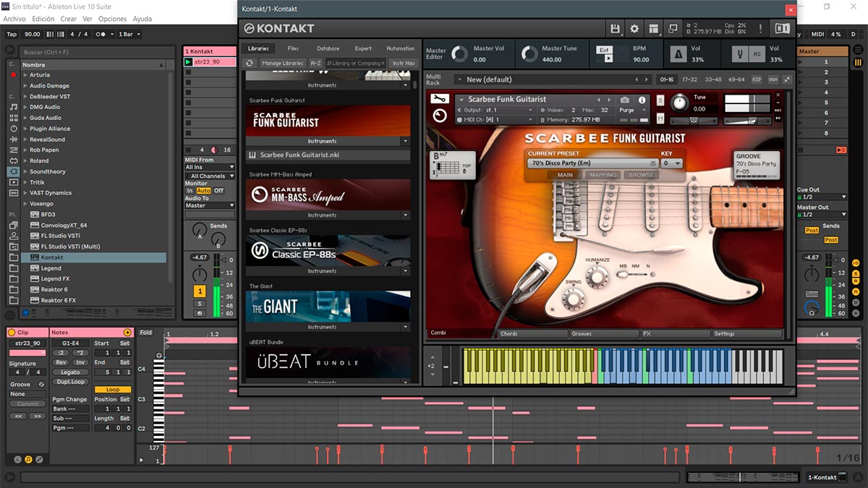Adjust the SWING knob on the guitar

point(573,298)
